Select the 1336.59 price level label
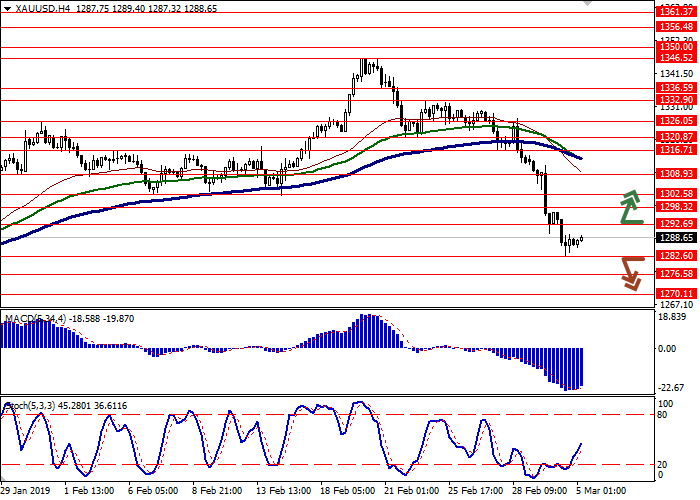This screenshot has height=500, width=700. point(676,87)
